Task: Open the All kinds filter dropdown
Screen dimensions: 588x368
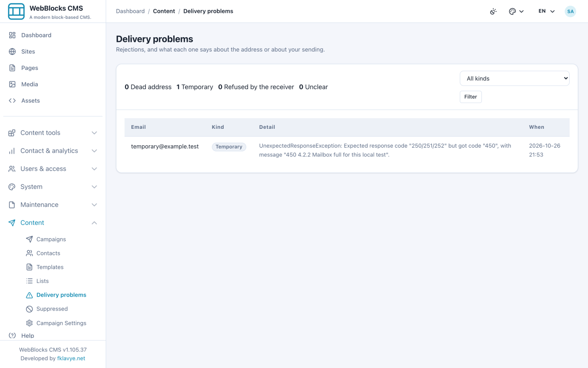Action: tap(514, 78)
